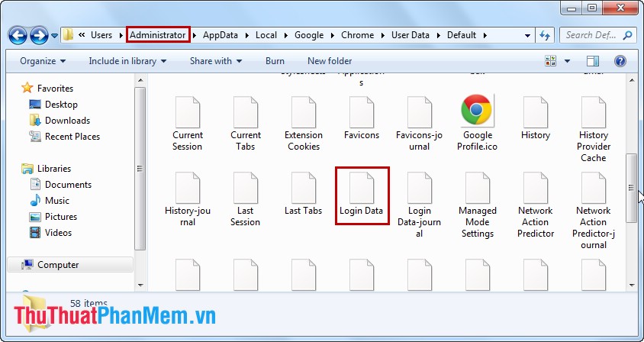The height and width of the screenshot is (342, 644).
Task: Open Desktop in the navigation pane
Action: [61, 105]
